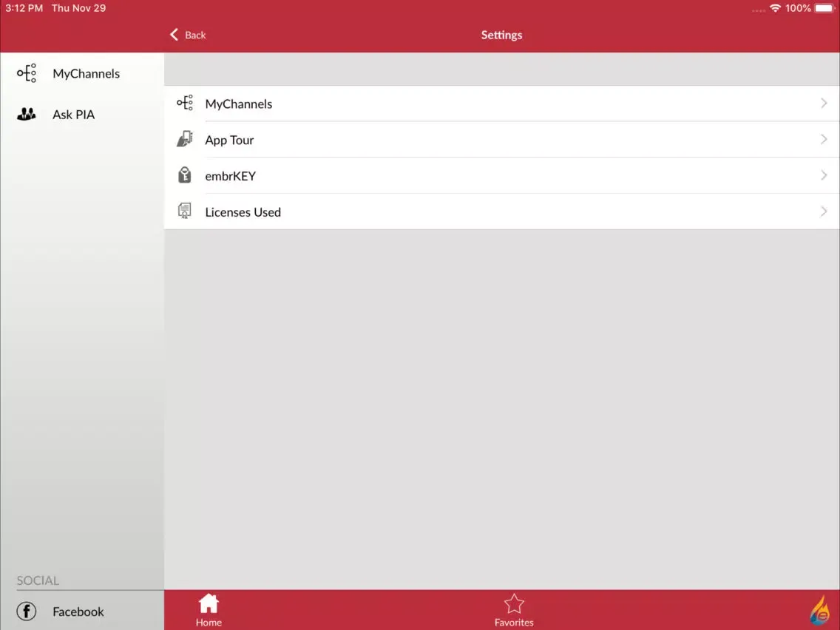This screenshot has height=630, width=840.
Task: Click the App Tour icon
Action: pyautogui.click(x=185, y=139)
